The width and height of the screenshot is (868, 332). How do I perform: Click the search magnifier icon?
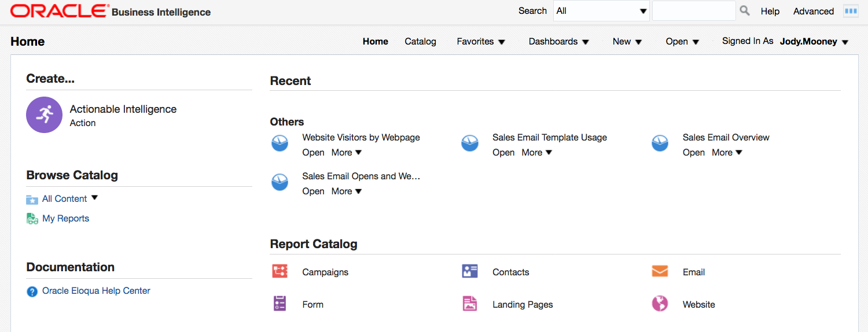[745, 11]
